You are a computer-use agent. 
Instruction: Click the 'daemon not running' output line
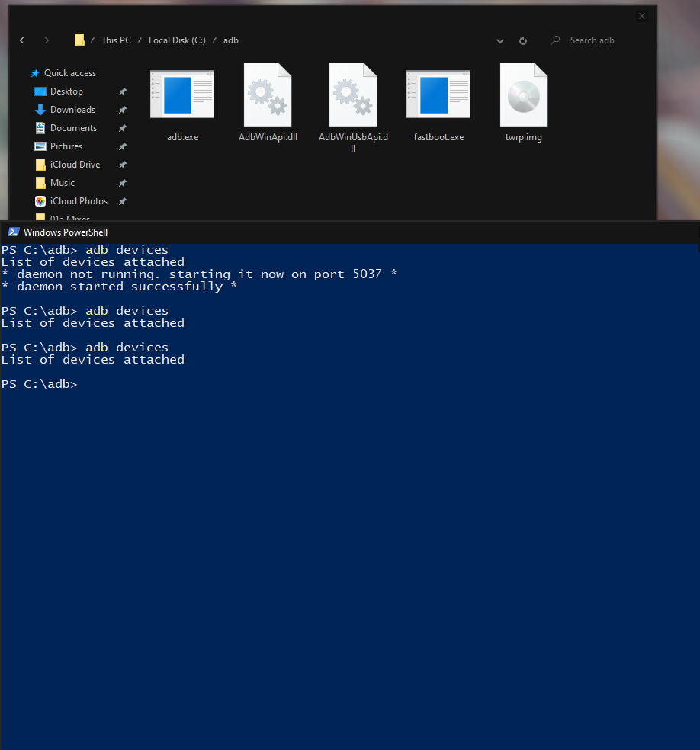(x=199, y=274)
